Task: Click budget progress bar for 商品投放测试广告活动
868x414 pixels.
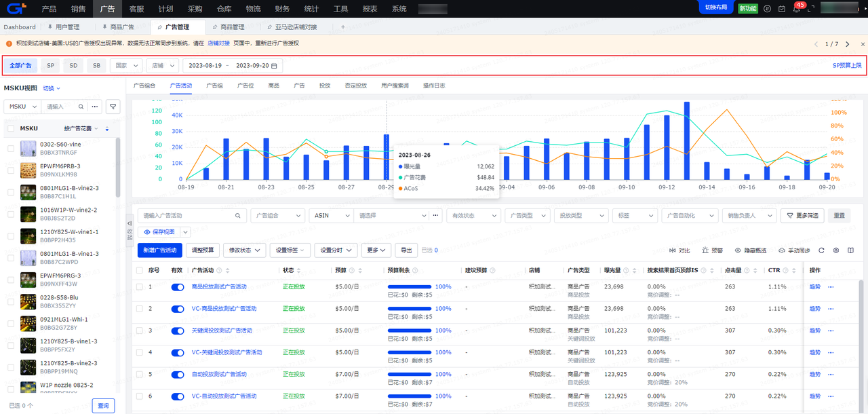Action: (410, 287)
